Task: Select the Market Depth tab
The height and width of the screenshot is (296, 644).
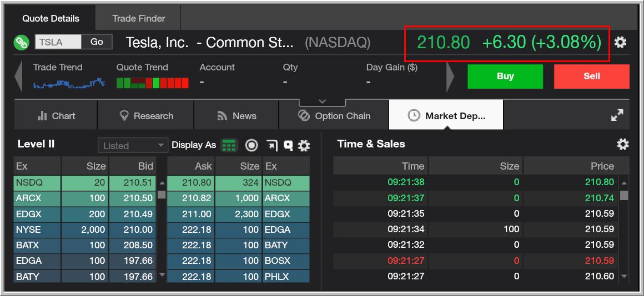Action: click(446, 116)
